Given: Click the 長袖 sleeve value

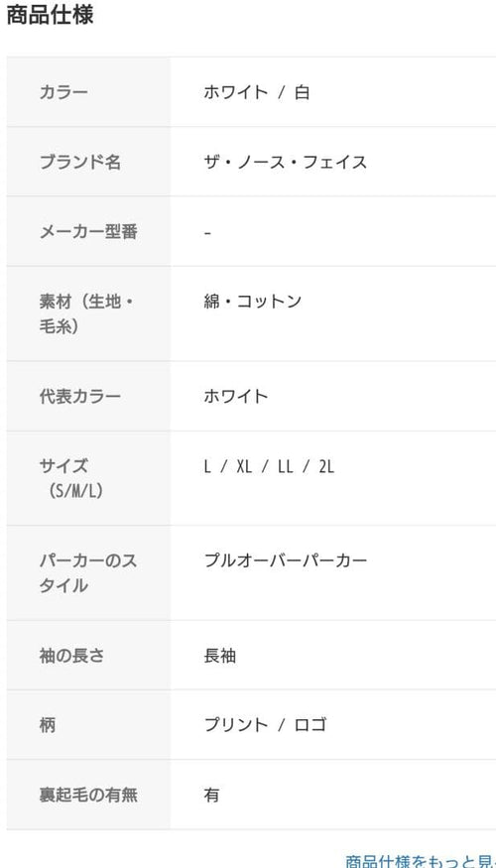Looking at the screenshot, I should [x=220, y=656].
